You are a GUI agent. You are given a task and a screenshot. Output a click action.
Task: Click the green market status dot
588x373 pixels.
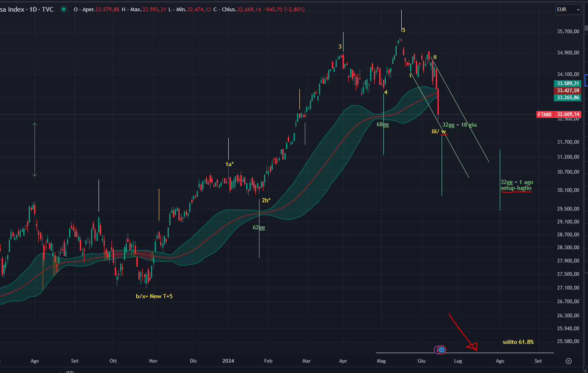point(64,9)
